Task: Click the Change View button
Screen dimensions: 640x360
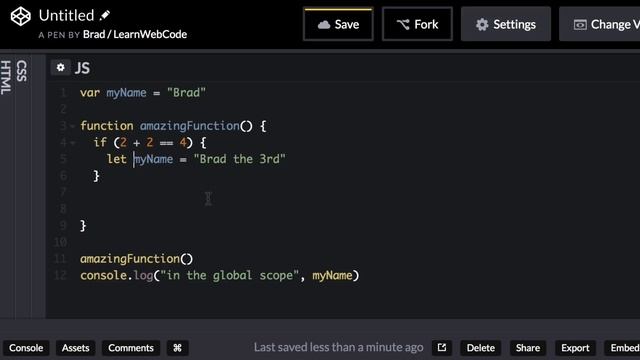Action: pyautogui.click(x=600, y=24)
